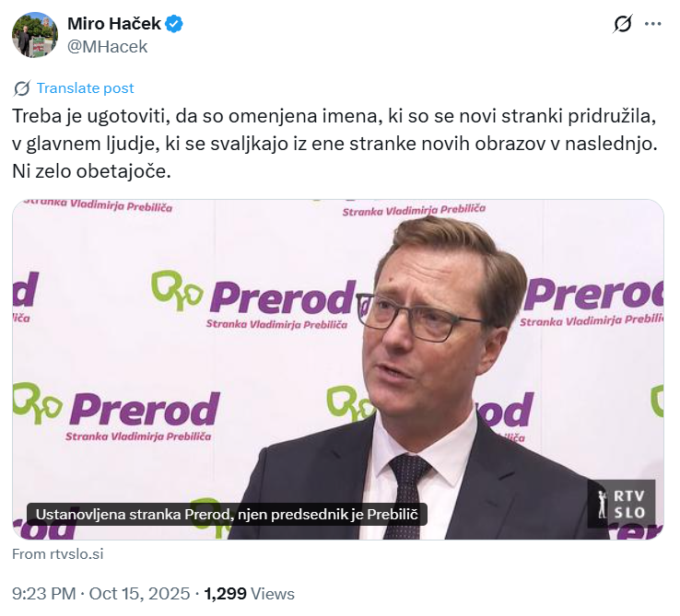Click the blue verified badge

coord(174,24)
